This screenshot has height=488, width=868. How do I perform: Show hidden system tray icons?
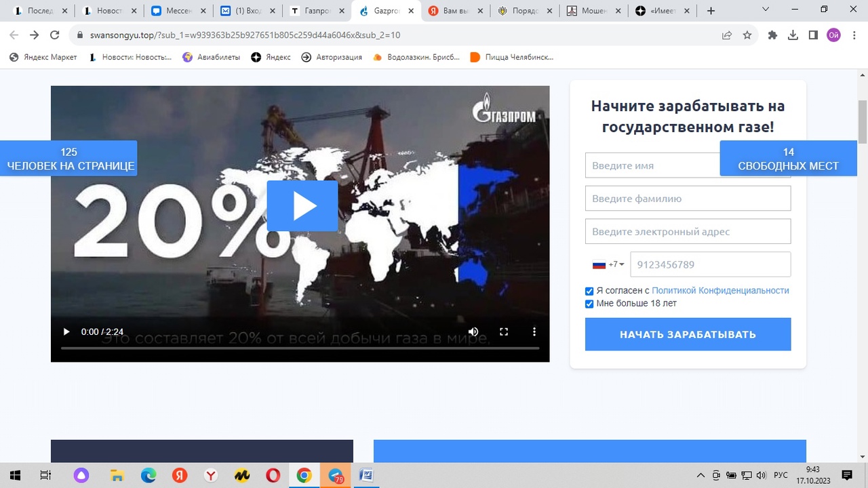click(x=701, y=475)
